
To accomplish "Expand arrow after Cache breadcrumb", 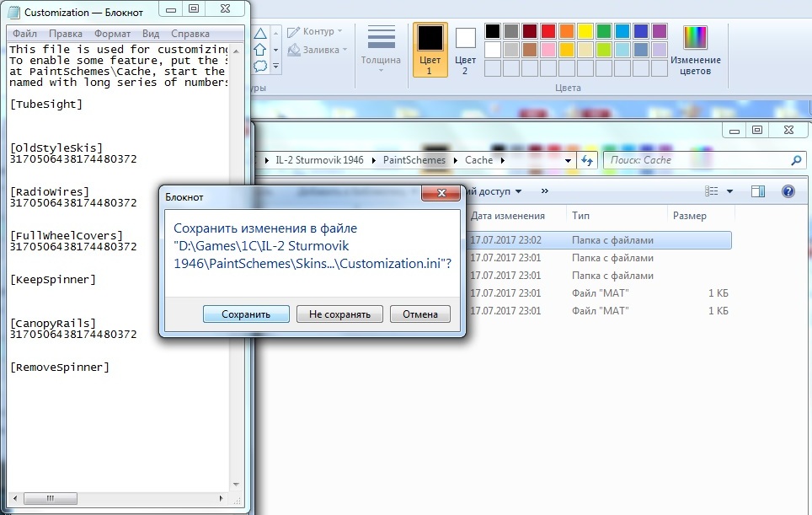I will pos(502,160).
